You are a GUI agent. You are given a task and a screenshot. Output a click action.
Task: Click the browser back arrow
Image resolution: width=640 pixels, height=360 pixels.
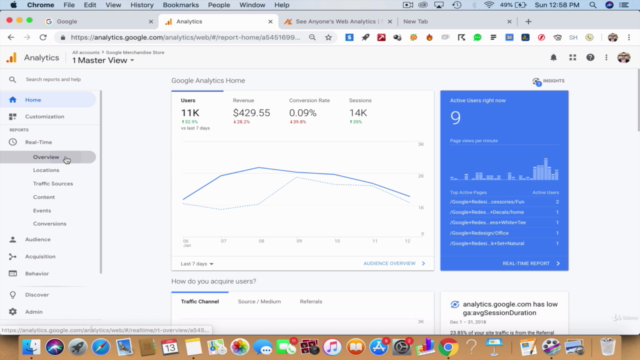pos(11,38)
